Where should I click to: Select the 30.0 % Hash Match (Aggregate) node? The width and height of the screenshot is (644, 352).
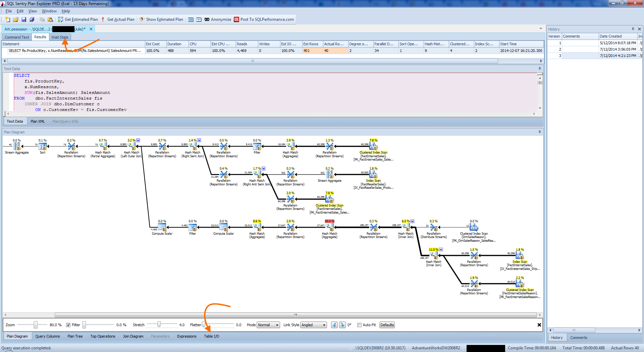point(329,229)
